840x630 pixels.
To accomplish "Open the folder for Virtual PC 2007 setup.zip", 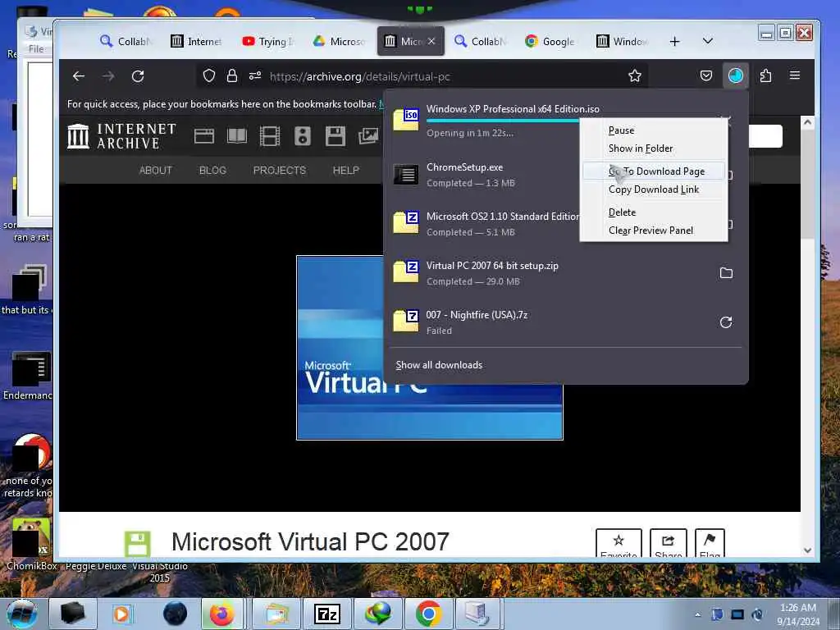I will pos(726,272).
